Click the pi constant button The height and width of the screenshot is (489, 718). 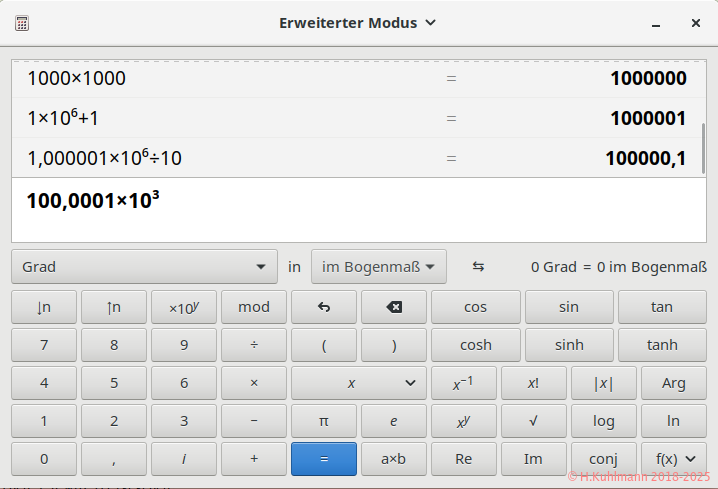point(324,421)
